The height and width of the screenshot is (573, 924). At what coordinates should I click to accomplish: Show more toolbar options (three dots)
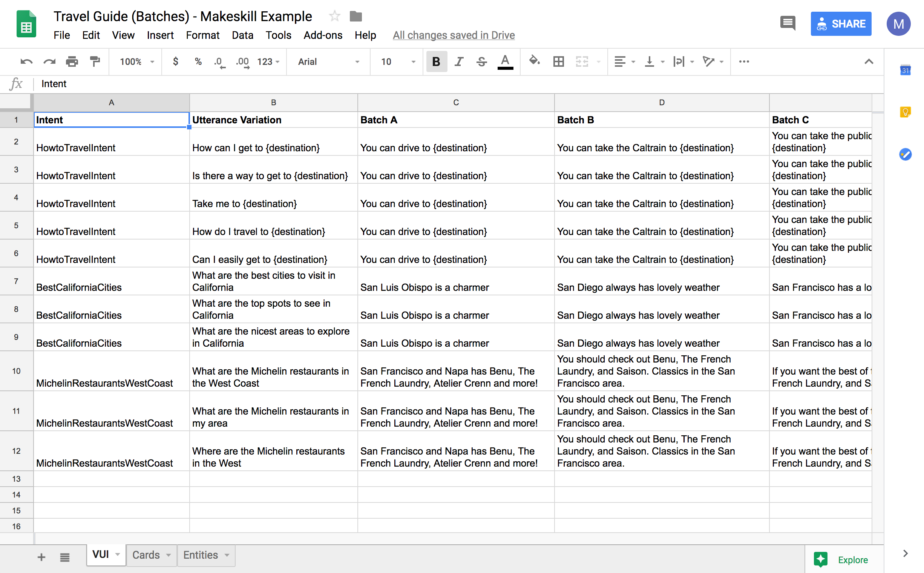tap(744, 61)
